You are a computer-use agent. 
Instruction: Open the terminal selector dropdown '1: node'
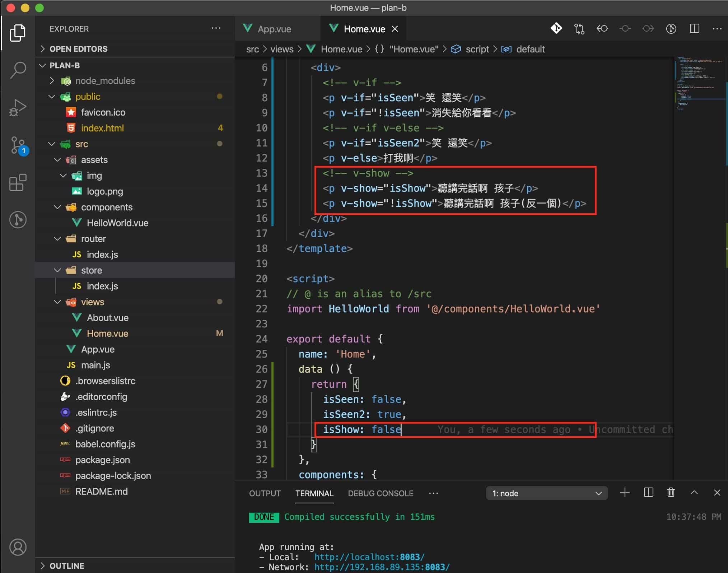tap(546, 493)
